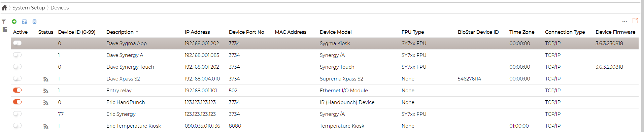Click the devices layout icon in the toolbar
This screenshot has height=132, width=644.
(24, 22)
